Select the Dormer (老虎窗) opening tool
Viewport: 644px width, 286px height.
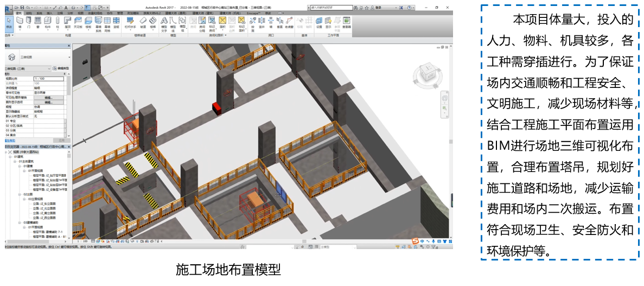(289, 23)
